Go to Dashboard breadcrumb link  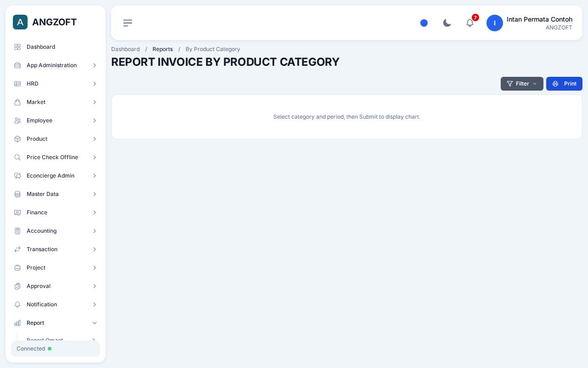pyautogui.click(x=125, y=49)
